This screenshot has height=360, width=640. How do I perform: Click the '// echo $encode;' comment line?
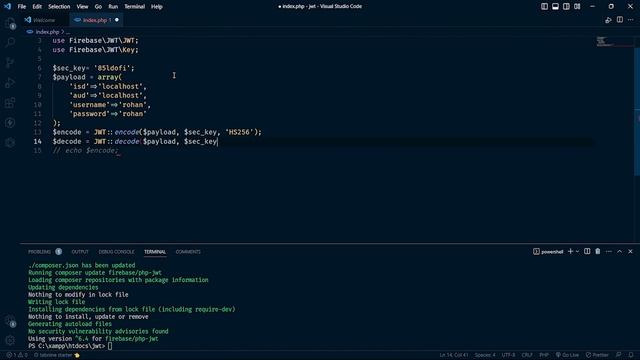(85, 151)
